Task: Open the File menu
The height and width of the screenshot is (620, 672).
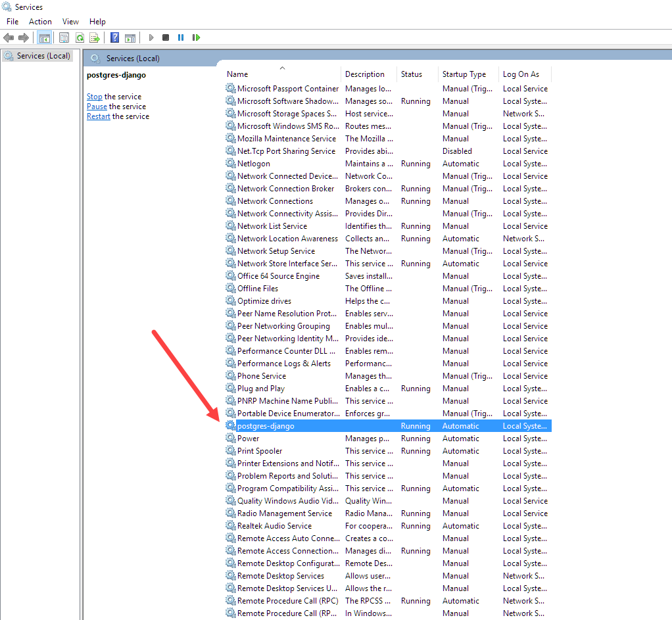Action: pos(12,22)
